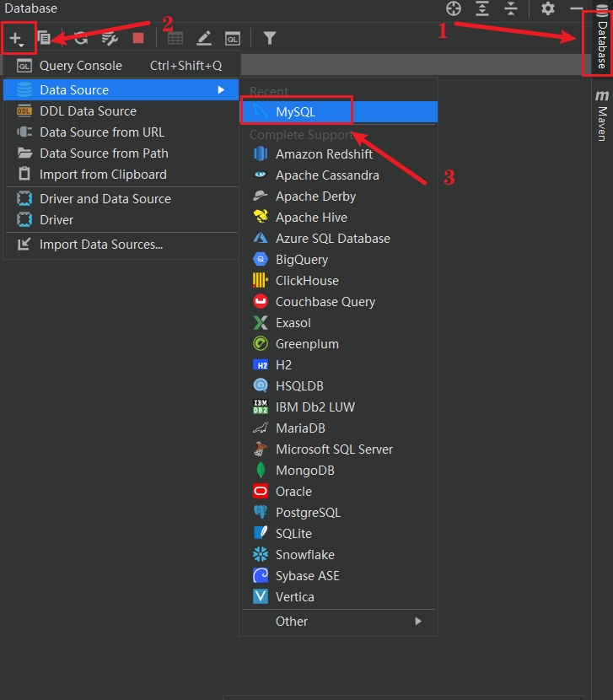Choose Oracle data source
This screenshot has height=700, width=613.
tap(339, 491)
